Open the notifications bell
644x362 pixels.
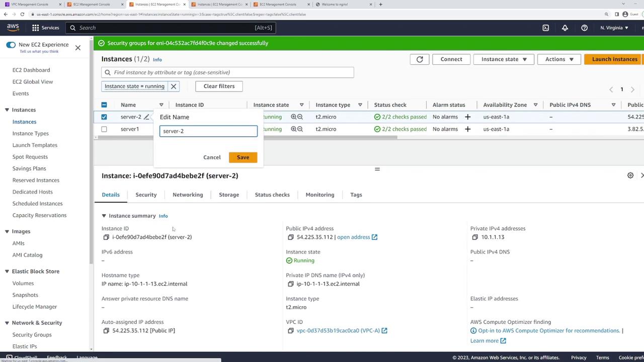(565, 28)
